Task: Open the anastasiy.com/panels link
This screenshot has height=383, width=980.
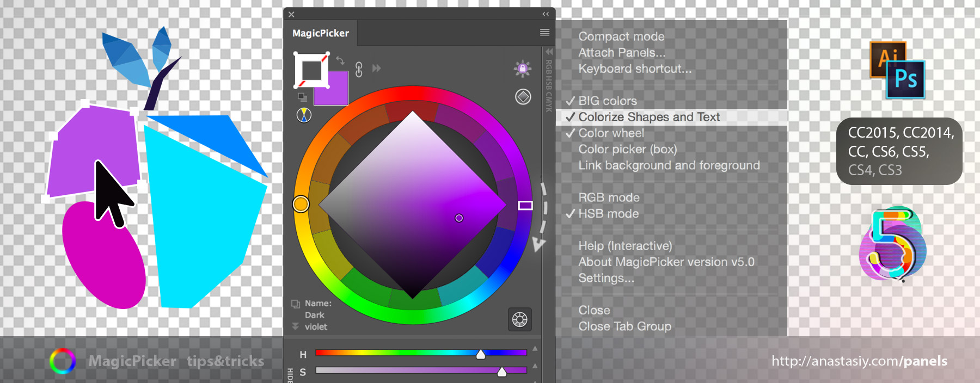Action: (x=859, y=361)
